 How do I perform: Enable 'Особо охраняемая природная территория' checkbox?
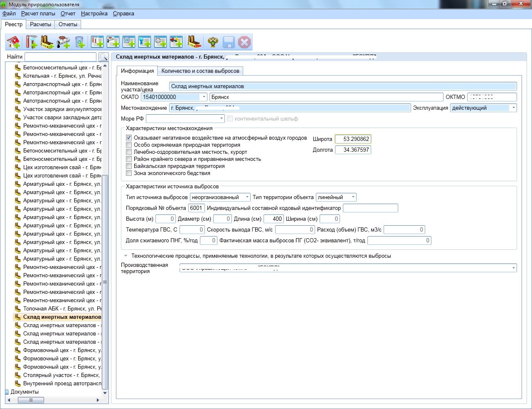coord(129,145)
